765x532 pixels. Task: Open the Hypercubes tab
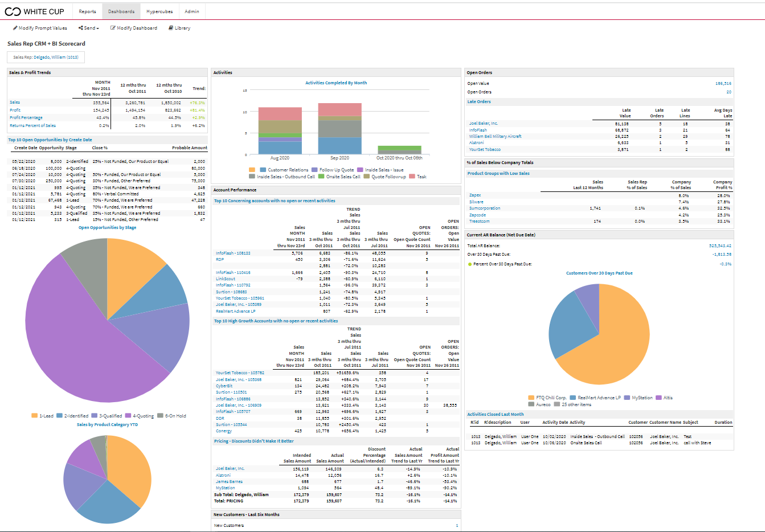point(159,10)
